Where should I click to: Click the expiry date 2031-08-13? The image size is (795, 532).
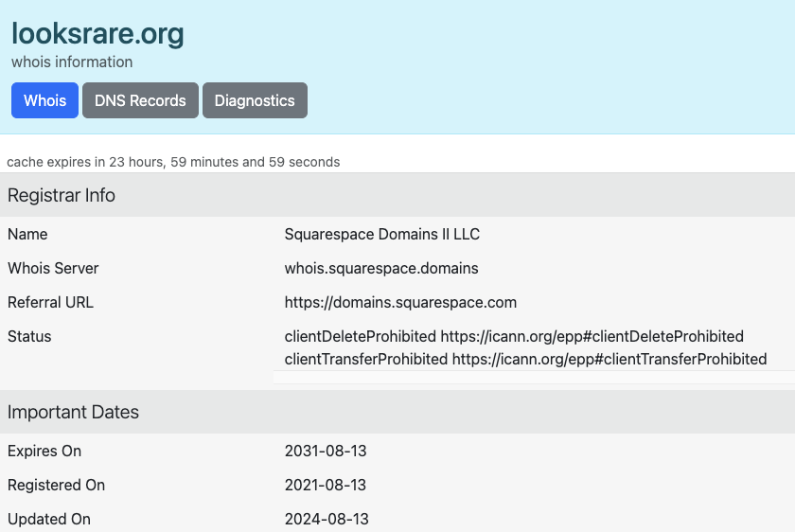coord(326,451)
